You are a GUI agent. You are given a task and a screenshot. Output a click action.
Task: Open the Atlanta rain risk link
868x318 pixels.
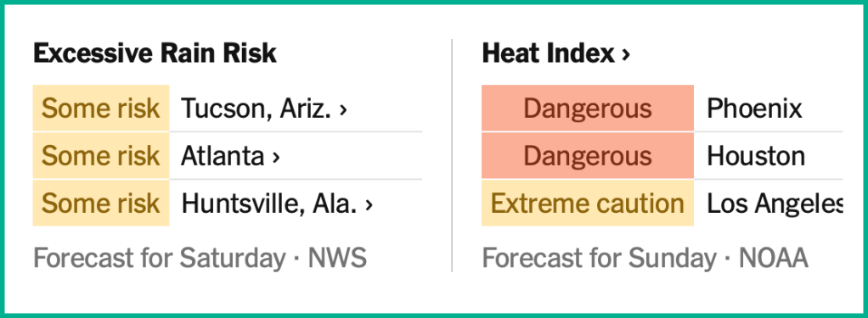pyautogui.click(x=230, y=156)
